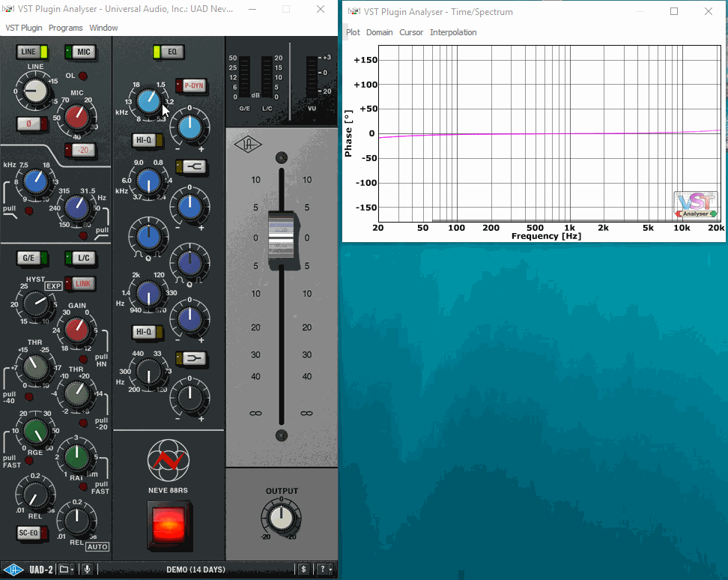The image size is (728, 580).
Task: Click the low shelf shape switch icon
Action: [191, 358]
